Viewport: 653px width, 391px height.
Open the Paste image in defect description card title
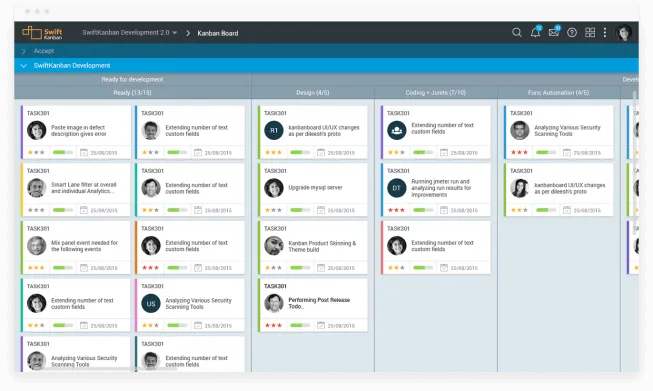pyautogui.click(x=79, y=131)
